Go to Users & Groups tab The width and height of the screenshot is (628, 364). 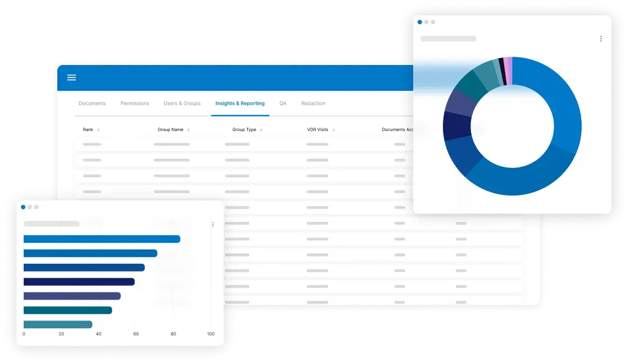(x=182, y=104)
